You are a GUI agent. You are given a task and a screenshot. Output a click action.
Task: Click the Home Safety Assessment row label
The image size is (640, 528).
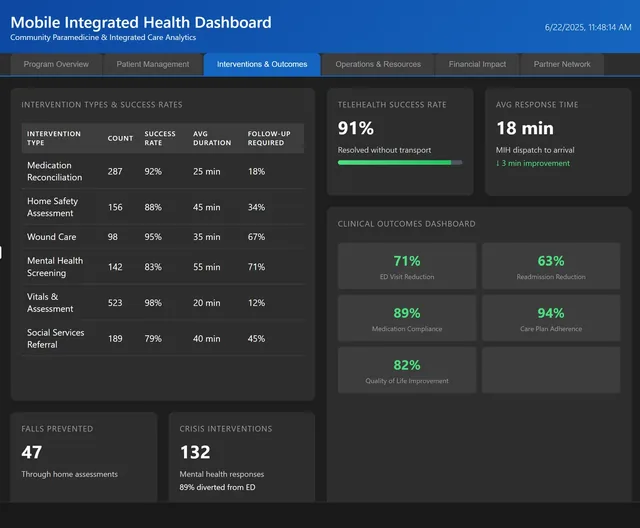point(52,207)
